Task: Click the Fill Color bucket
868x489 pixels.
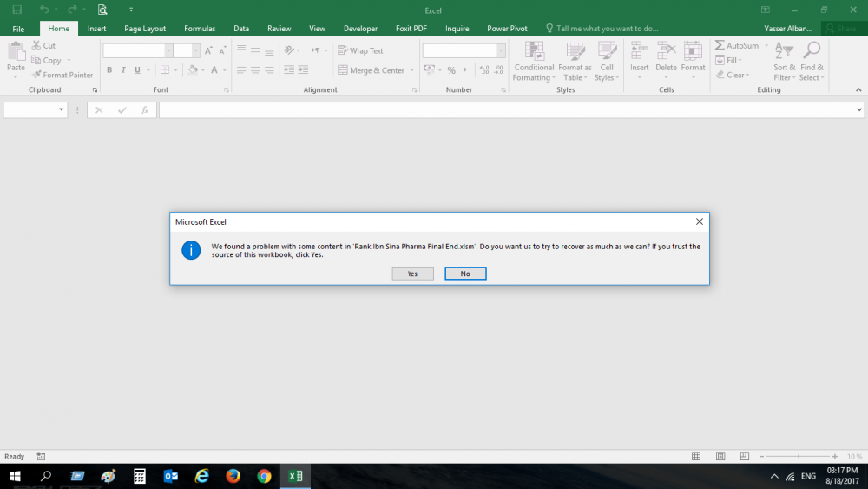Action: [x=193, y=69]
